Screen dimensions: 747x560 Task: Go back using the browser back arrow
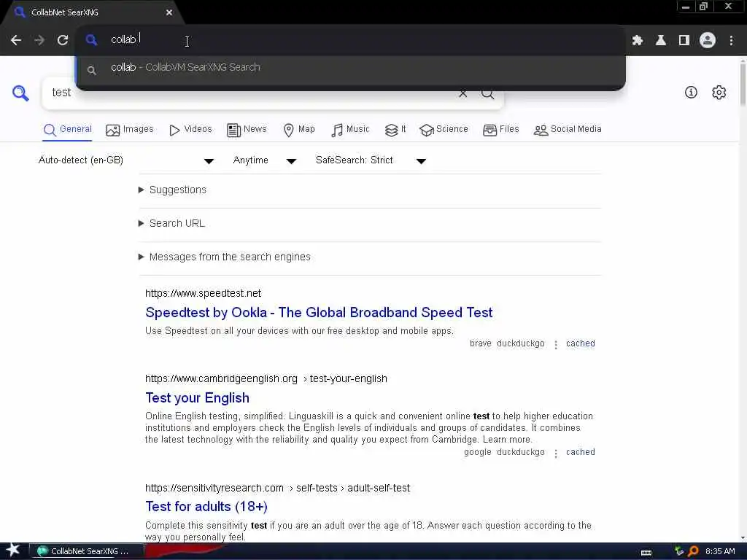(x=16, y=41)
